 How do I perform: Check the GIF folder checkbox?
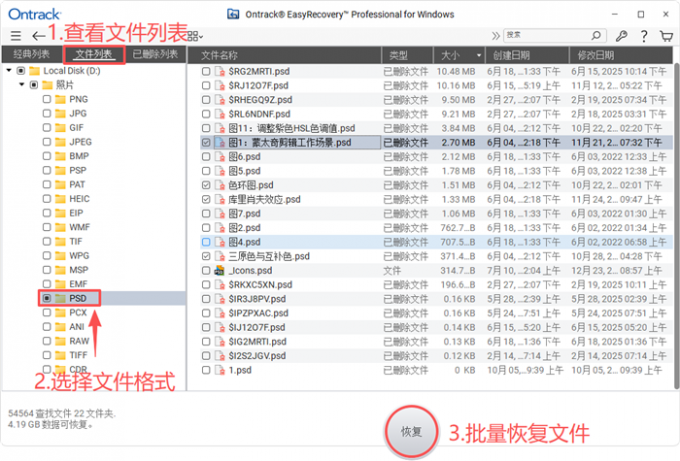tap(47, 128)
